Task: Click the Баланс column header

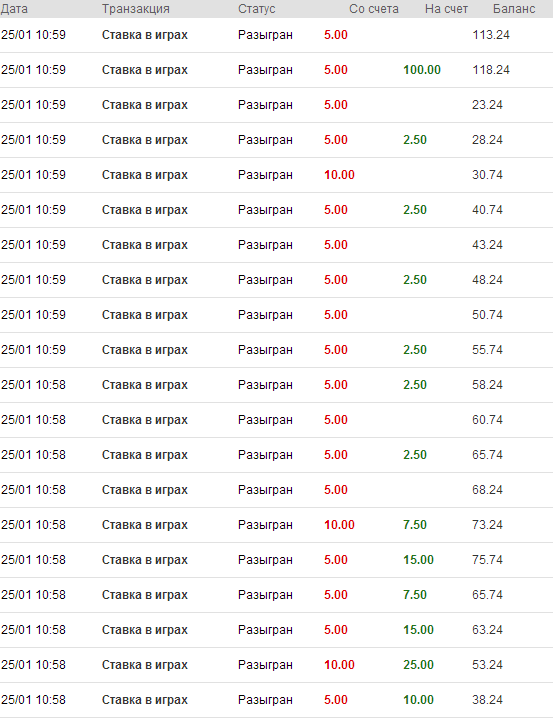Action: (514, 9)
